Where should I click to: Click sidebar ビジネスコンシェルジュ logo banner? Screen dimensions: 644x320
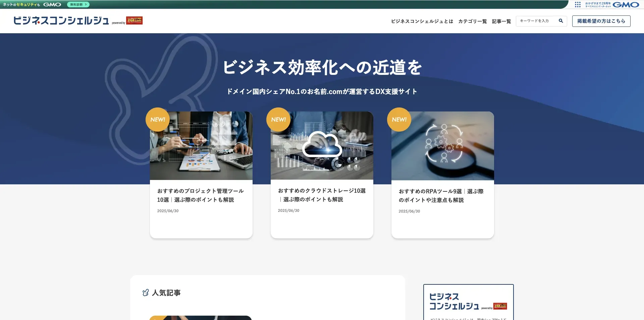point(468,302)
